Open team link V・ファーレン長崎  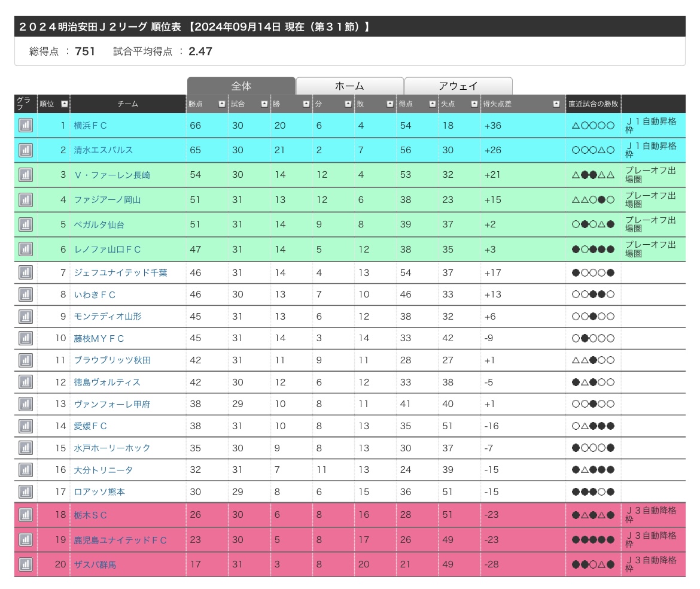[x=112, y=175]
